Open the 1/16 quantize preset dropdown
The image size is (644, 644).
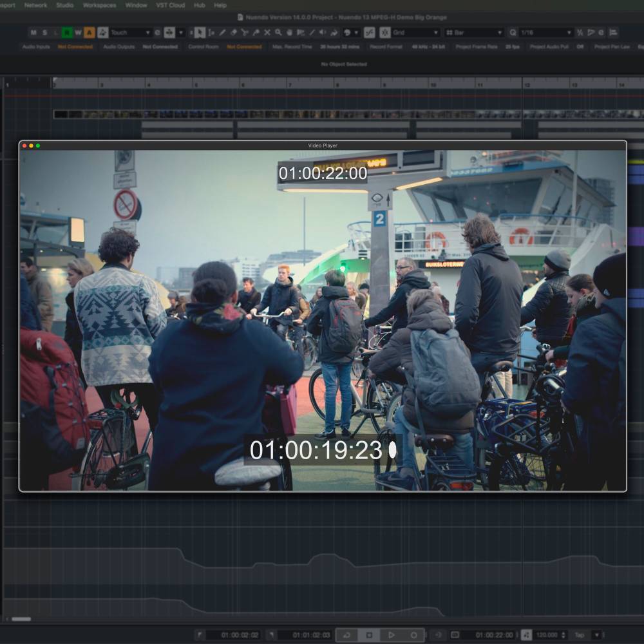pyautogui.click(x=546, y=32)
